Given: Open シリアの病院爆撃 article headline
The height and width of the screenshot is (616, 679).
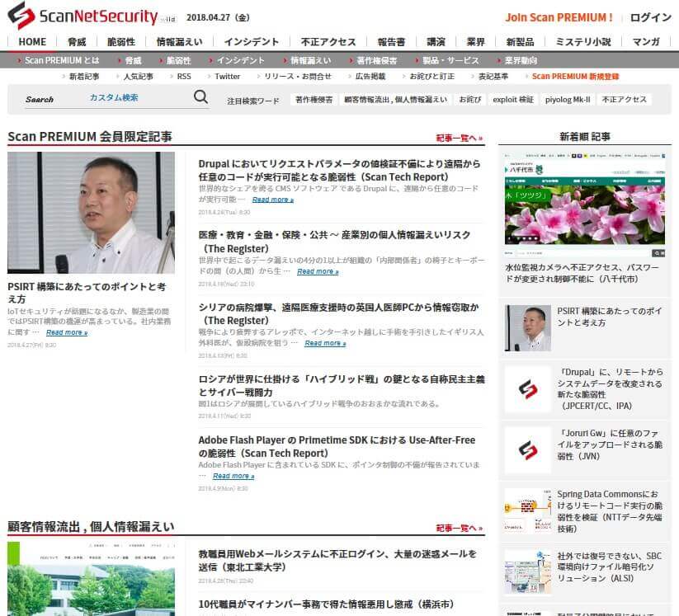Looking at the screenshot, I should tap(338, 313).
